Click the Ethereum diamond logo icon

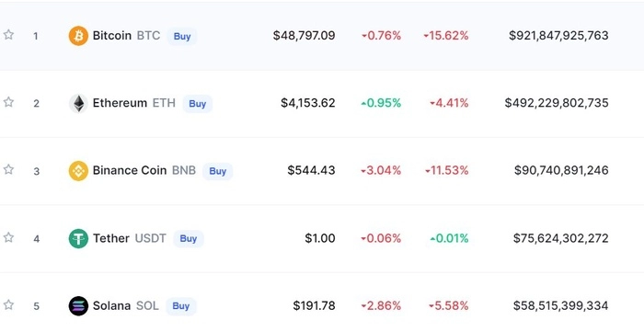[78, 103]
